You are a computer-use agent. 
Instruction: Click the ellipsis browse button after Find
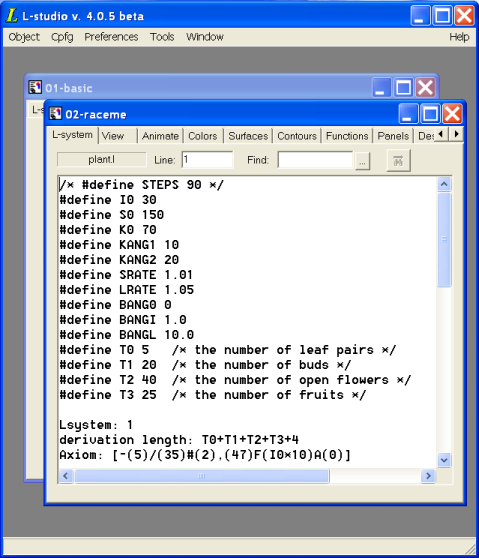[x=362, y=161]
